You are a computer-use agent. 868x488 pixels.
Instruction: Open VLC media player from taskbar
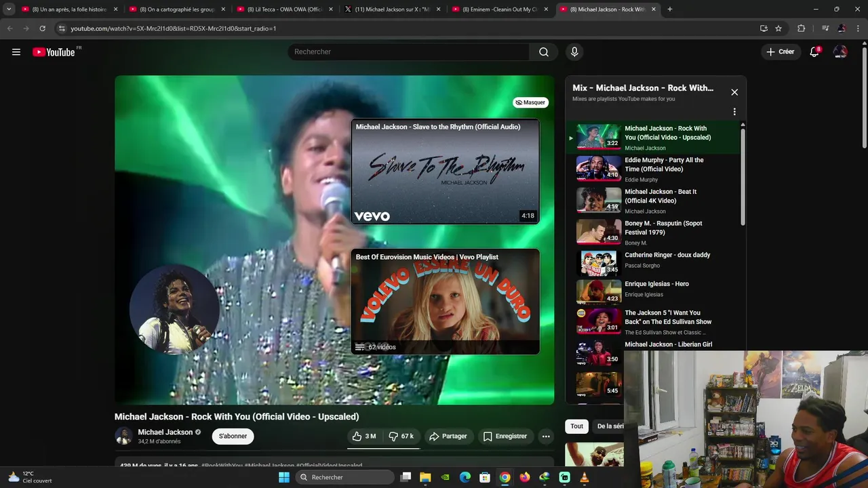tap(585, 477)
